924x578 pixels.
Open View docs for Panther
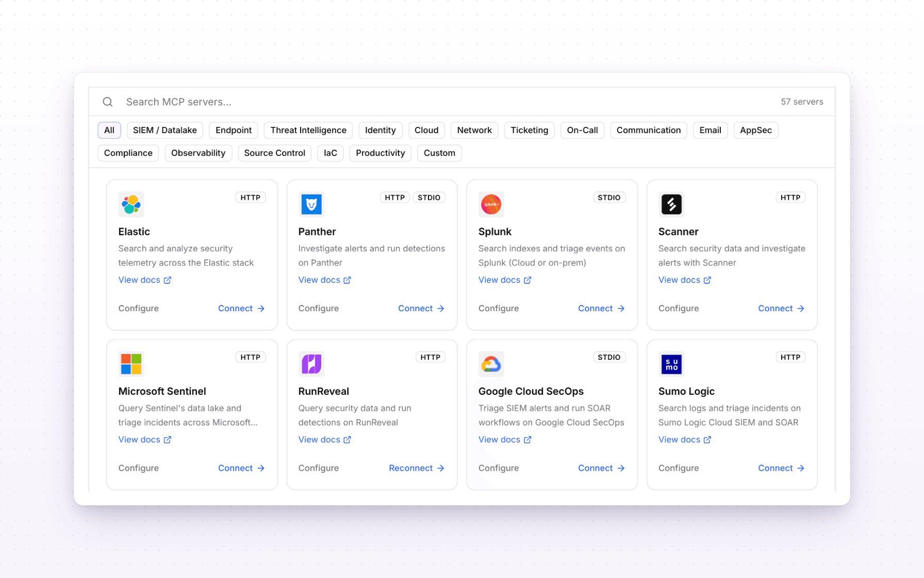coord(325,280)
